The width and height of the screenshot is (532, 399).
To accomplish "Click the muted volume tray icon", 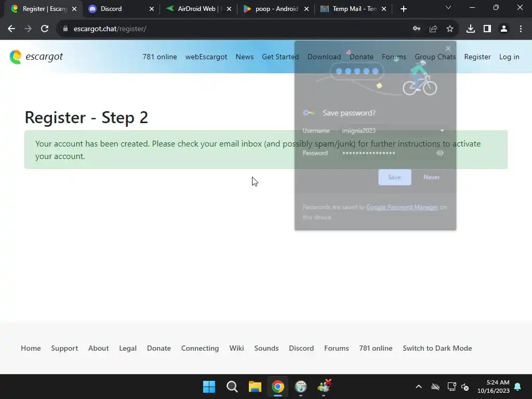I will pos(465,387).
